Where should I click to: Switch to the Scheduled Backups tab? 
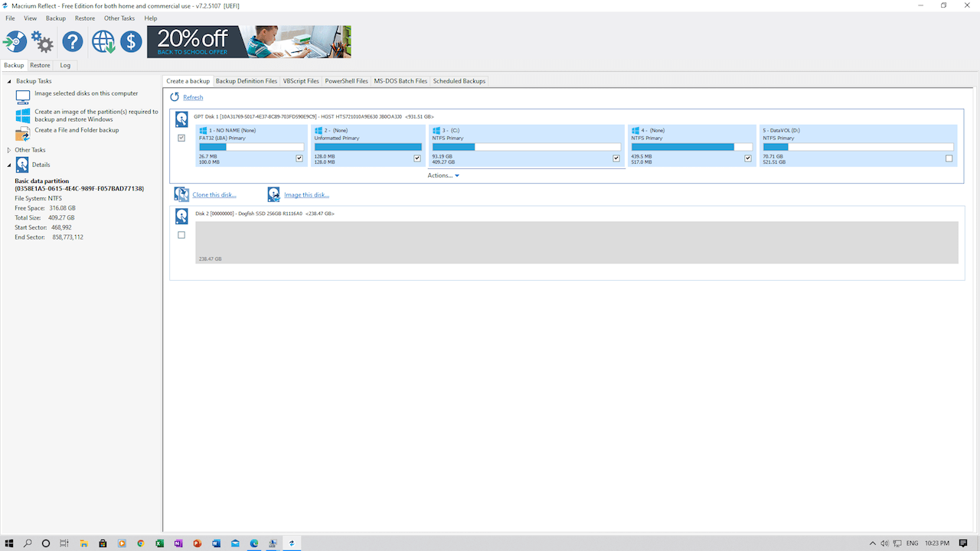click(x=459, y=81)
